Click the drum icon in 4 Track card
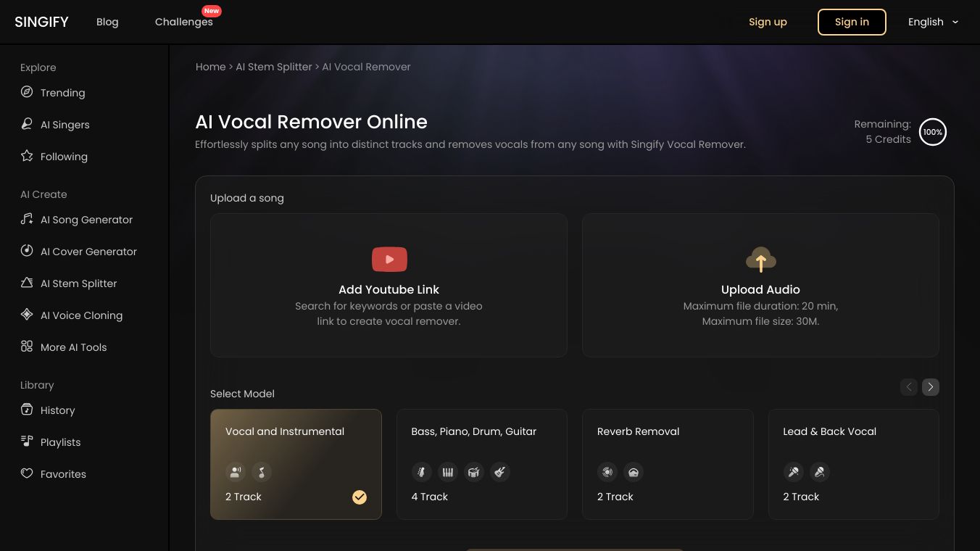This screenshot has height=551, width=980. pyautogui.click(x=474, y=473)
